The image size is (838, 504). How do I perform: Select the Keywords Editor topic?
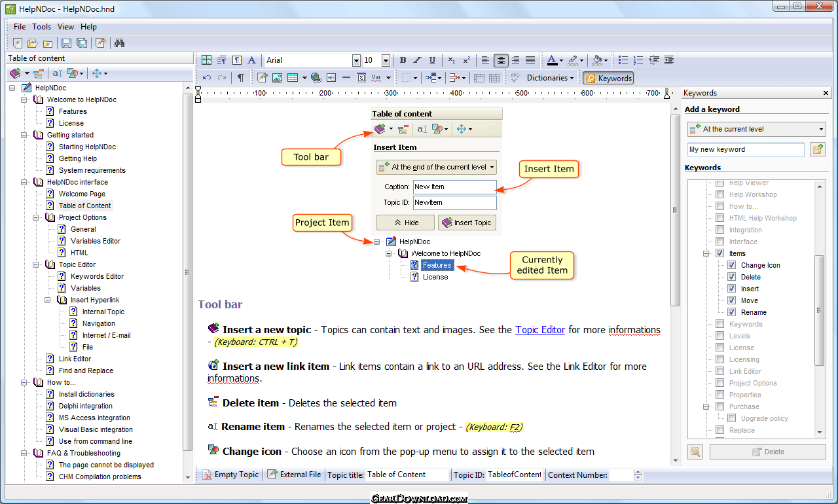[97, 276]
